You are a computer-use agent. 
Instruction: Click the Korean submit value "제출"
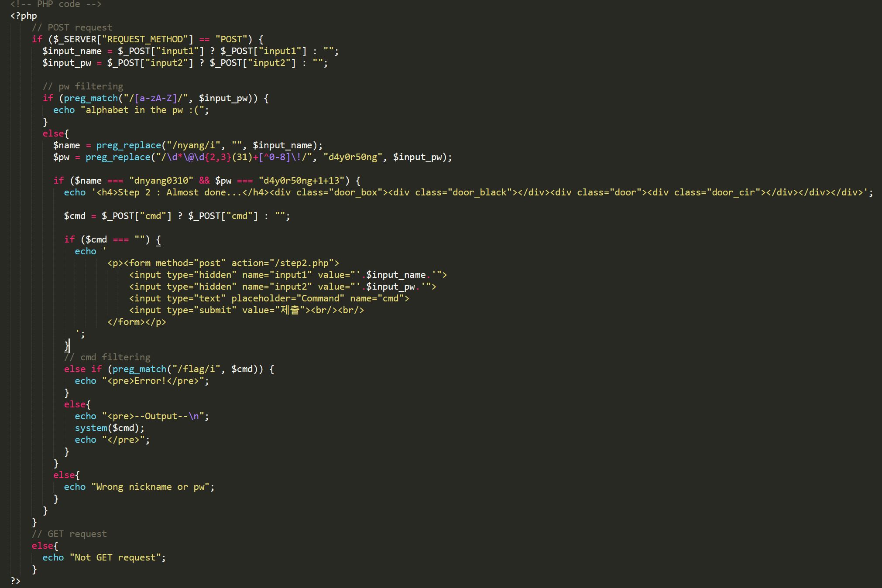tap(289, 310)
